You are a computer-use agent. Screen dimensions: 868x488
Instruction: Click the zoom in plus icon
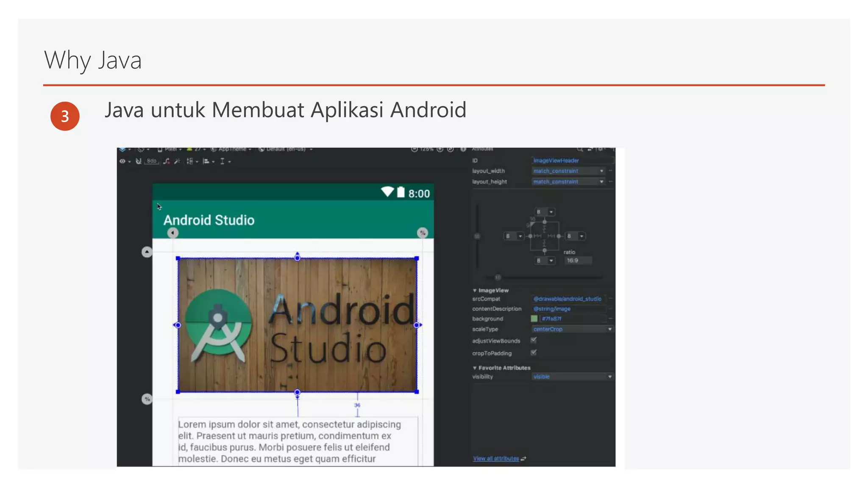pos(440,149)
